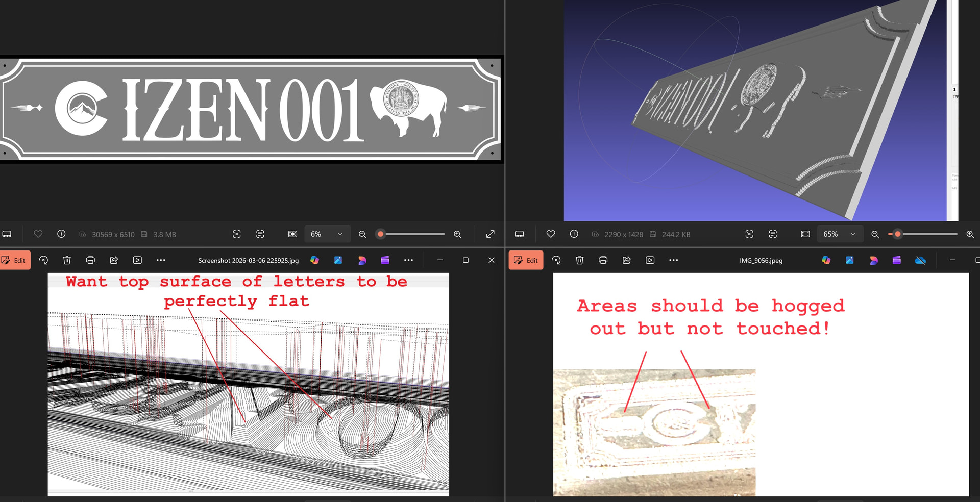
Task: Click Edit button in IMG_9056.jpeg window
Action: [x=526, y=260]
